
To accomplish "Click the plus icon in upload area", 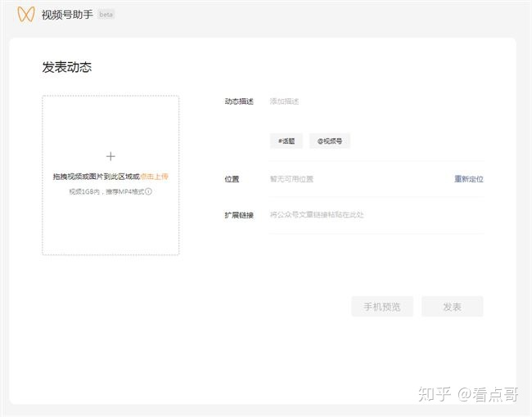I will (110, 156).
